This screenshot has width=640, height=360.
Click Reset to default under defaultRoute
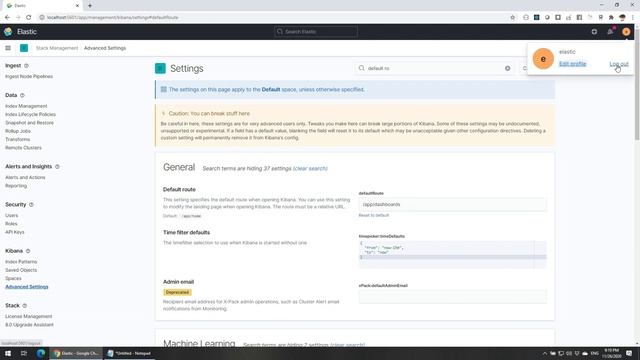point(374,215)
